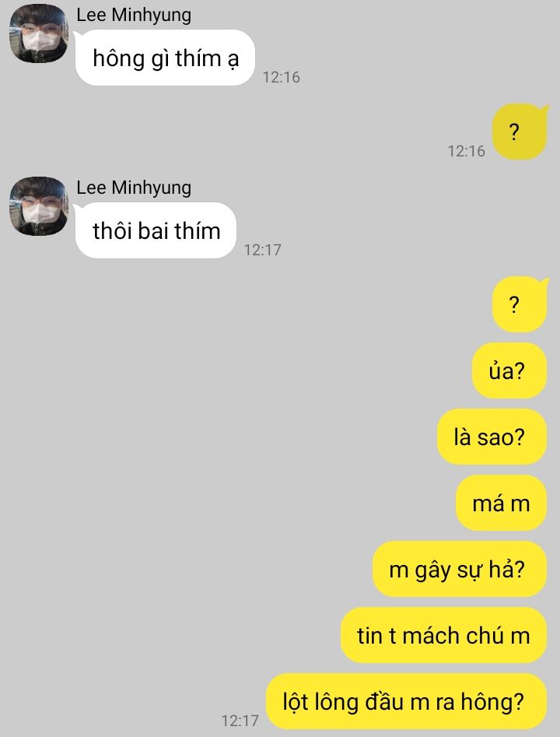Select the 'lột lông đầu m ra hông?' message
560x737 pixels.
pyautogui.click(x=406, y=701)
